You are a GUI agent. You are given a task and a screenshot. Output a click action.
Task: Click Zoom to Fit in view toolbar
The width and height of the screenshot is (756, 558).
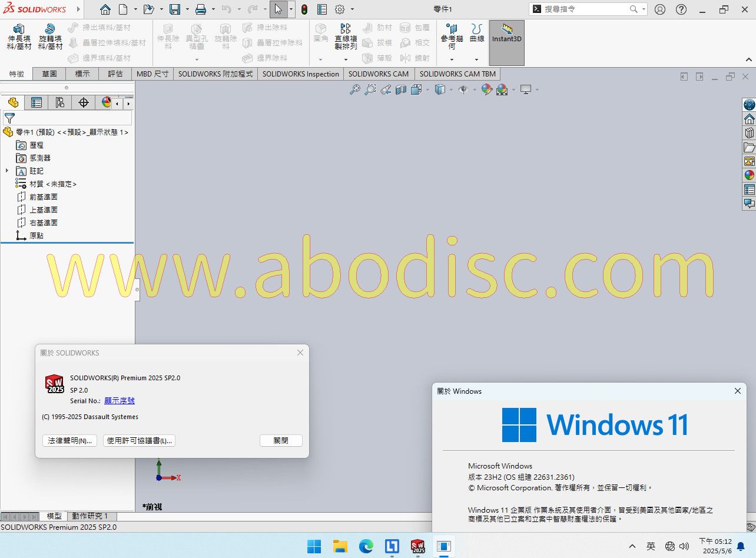point(354,89)
